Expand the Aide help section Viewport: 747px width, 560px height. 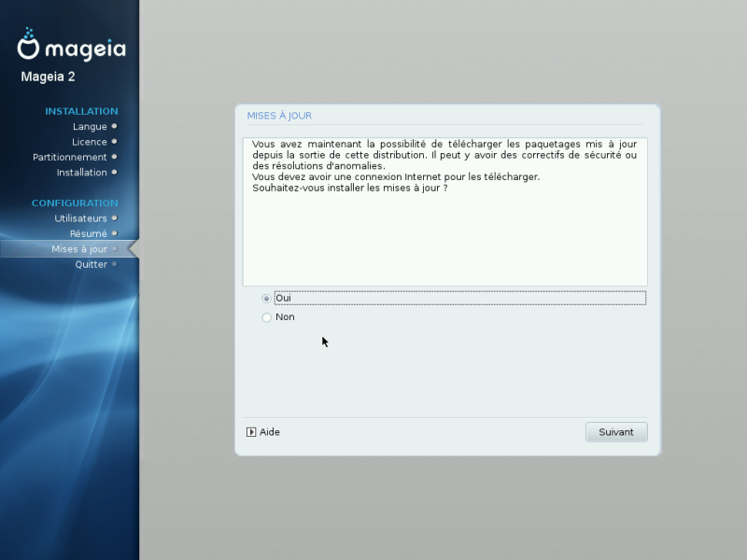tap(263, 432)
